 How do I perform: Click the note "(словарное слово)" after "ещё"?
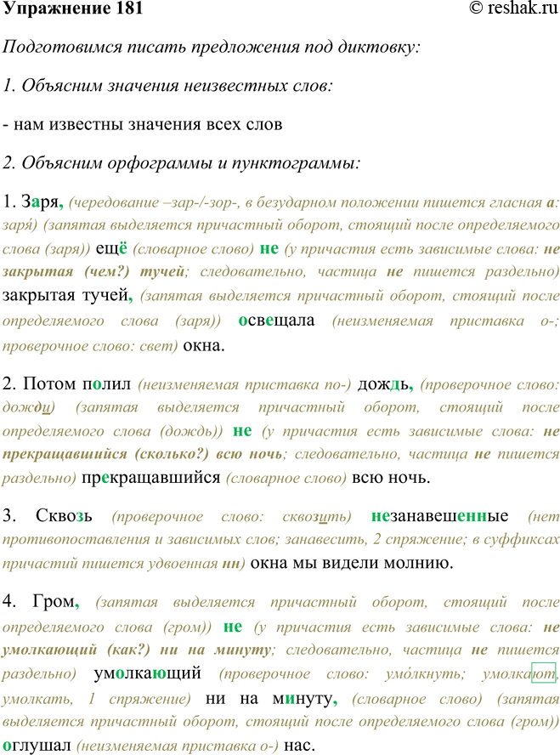click(x=194, y=249)
